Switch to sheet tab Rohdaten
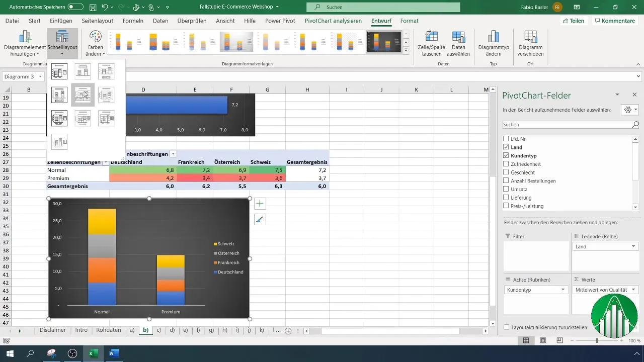This screenshot has height=362, width=644. pyautogui.click(x=109, y=330)
